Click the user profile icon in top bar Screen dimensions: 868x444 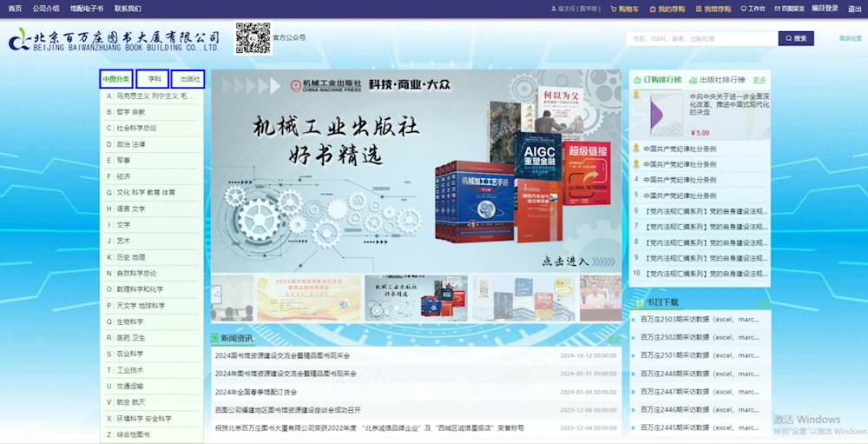point(554,9)
